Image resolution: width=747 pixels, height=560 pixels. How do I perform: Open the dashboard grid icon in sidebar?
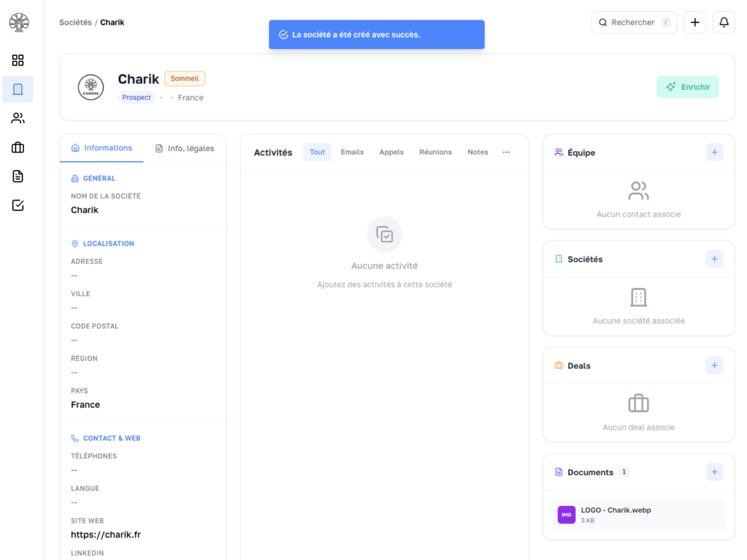pos(18,61)
